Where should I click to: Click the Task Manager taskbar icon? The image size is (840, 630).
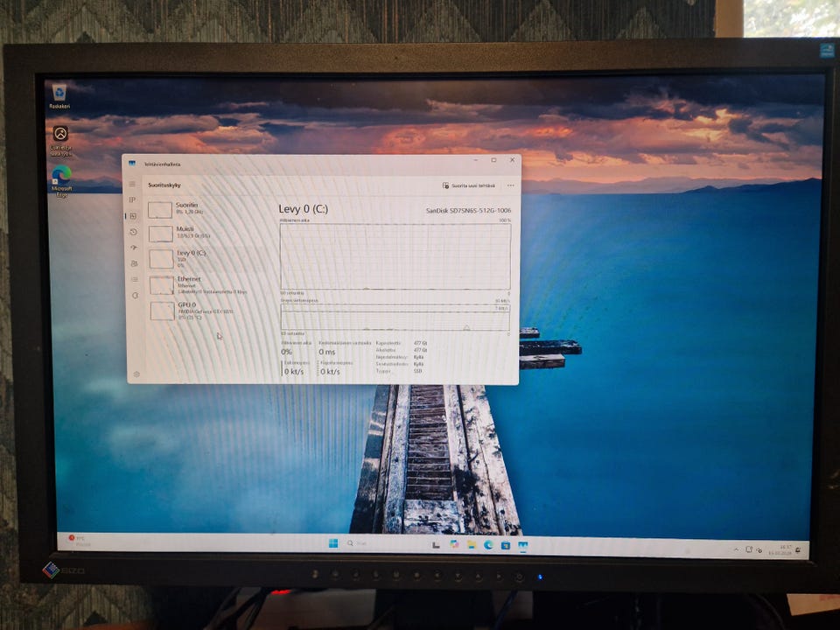coord(523,546)
